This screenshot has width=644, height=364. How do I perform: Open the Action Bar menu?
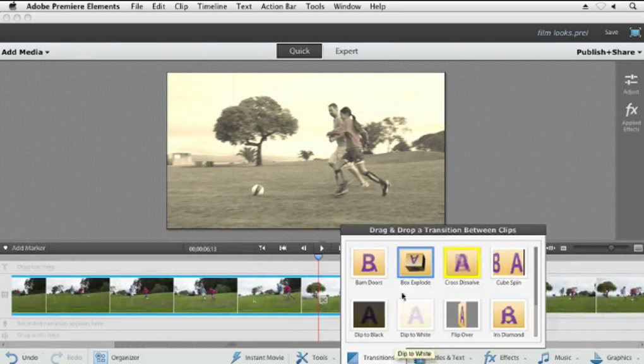tap(278, 6)
